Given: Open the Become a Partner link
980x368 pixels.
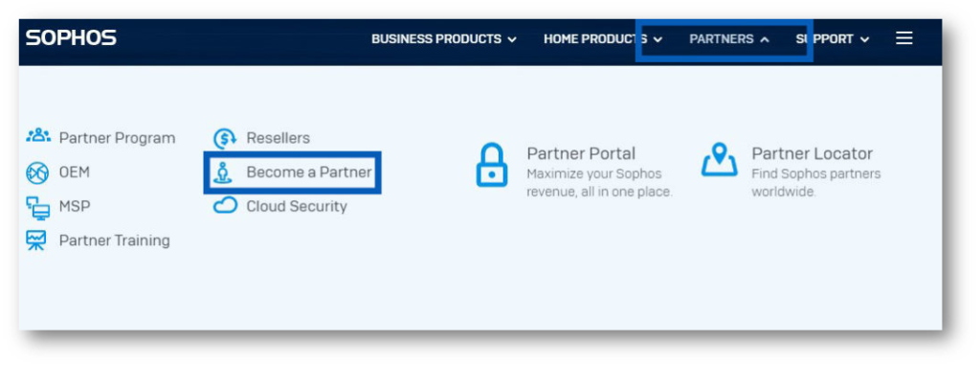Looking at the screenshot, I should click(x=309, y=172).
